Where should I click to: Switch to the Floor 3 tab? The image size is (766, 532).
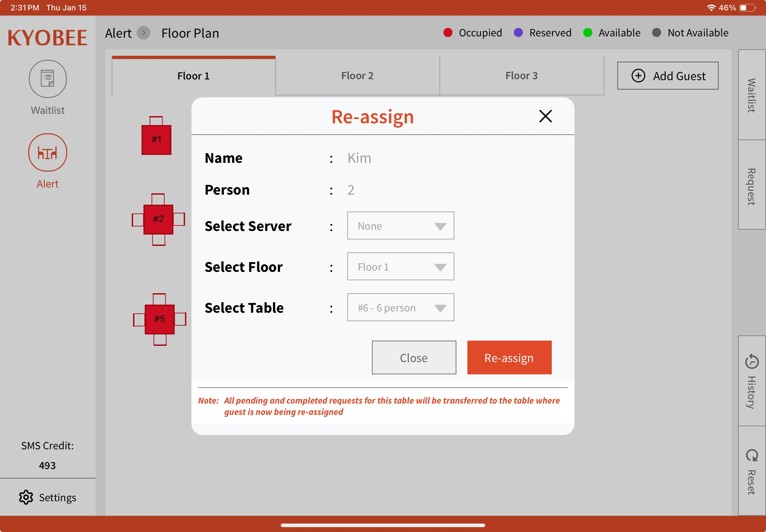click(521, 76)
